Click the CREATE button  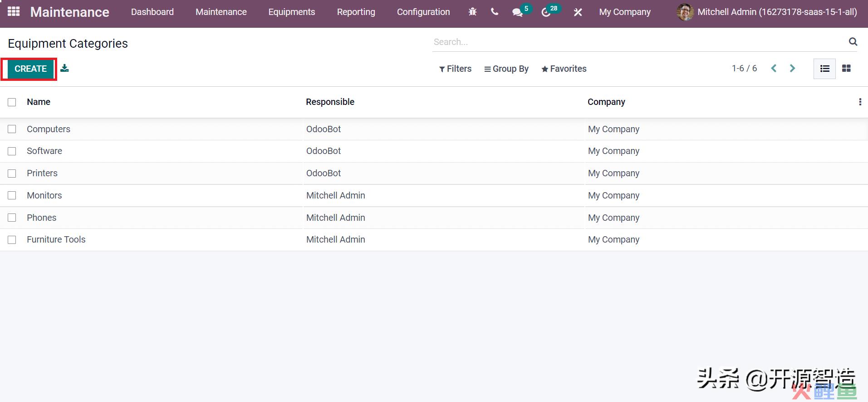30,69
